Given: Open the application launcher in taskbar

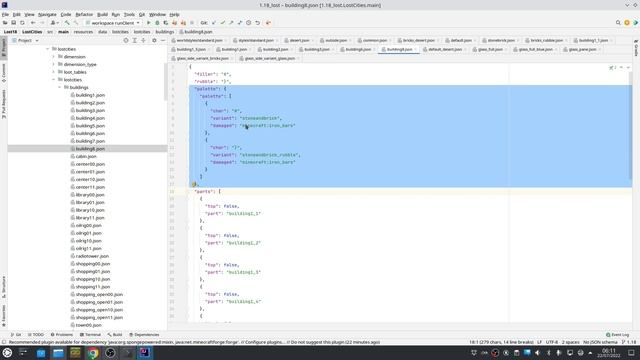Looking at the screenshot, I should [x=7, y=353].
